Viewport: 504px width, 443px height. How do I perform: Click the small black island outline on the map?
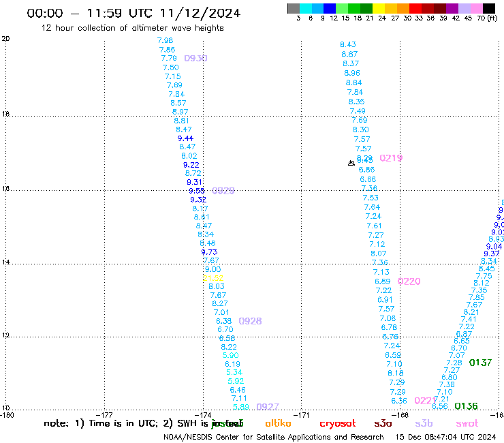point(351,163)
